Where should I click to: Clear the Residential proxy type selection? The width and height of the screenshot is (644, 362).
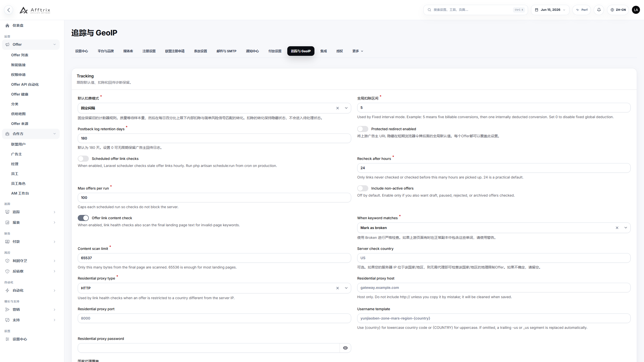coord(338,288)
